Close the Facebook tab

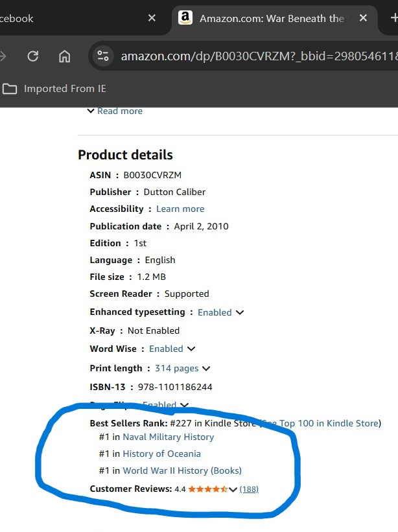pyautogui.click(x=152, y=18)
